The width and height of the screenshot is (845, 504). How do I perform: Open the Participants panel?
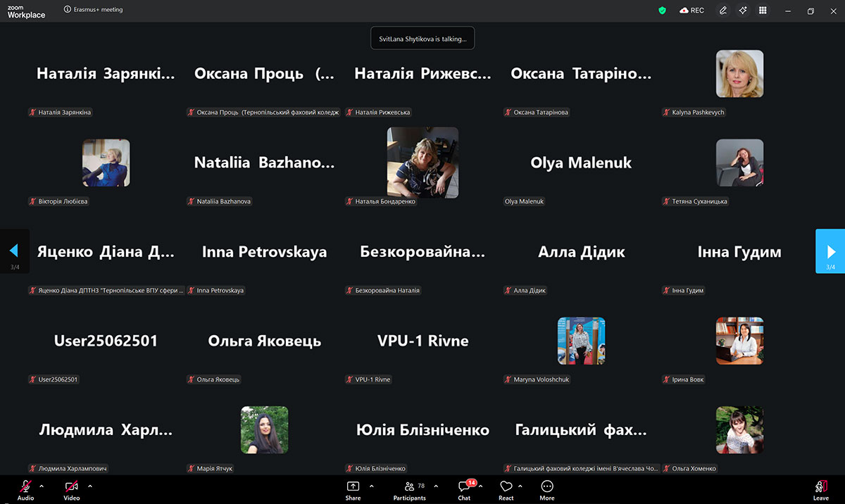409,486
